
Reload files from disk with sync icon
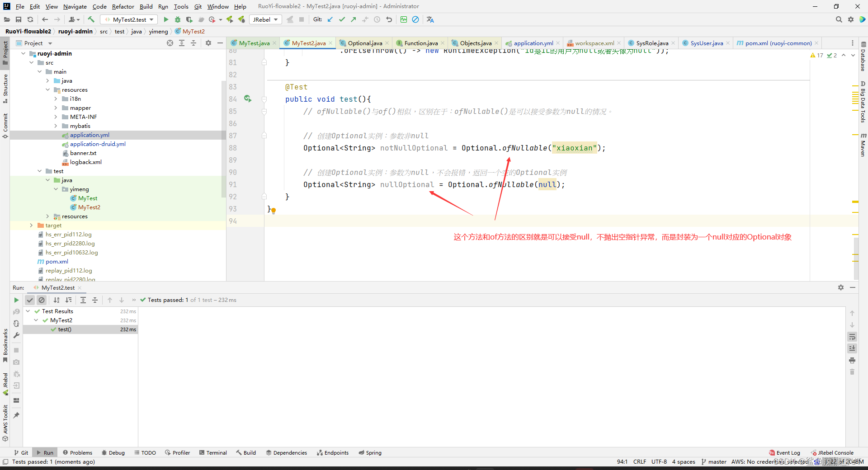point(30,19)
